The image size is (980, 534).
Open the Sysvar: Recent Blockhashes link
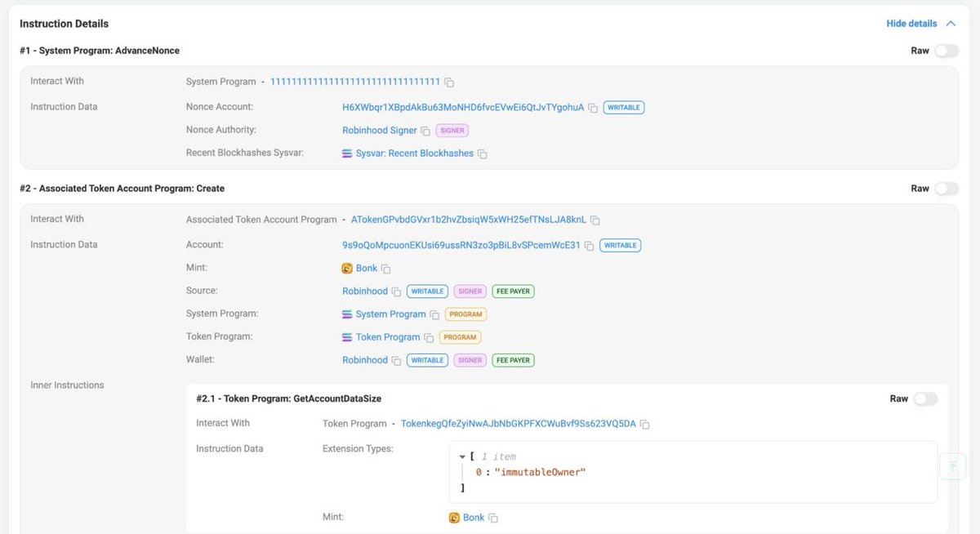(414, 153)
